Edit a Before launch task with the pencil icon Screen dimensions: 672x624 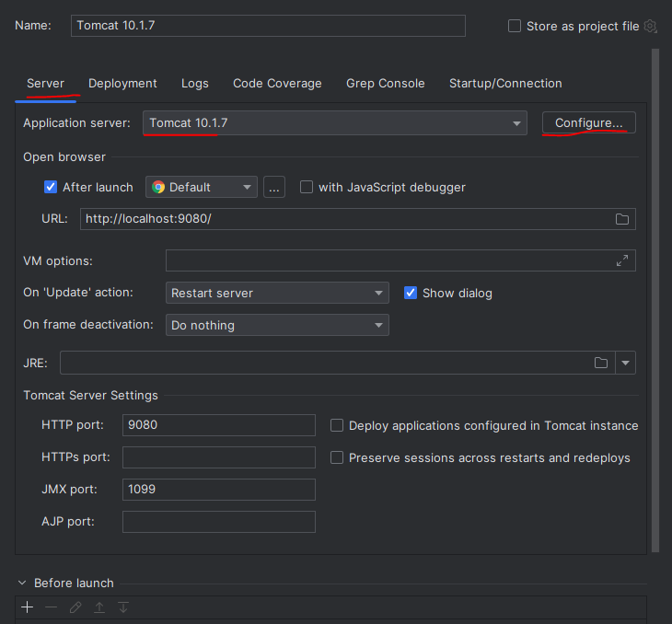tap(75, 607)
